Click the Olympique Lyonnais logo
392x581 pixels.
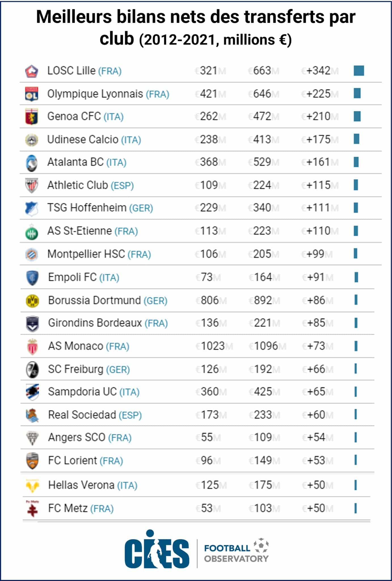pos(31,94)
